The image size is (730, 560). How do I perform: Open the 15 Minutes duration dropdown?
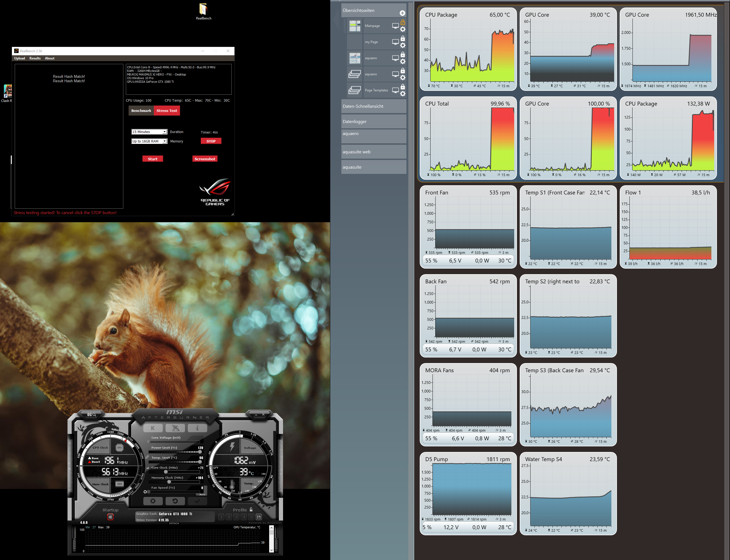tap(149, 132)
